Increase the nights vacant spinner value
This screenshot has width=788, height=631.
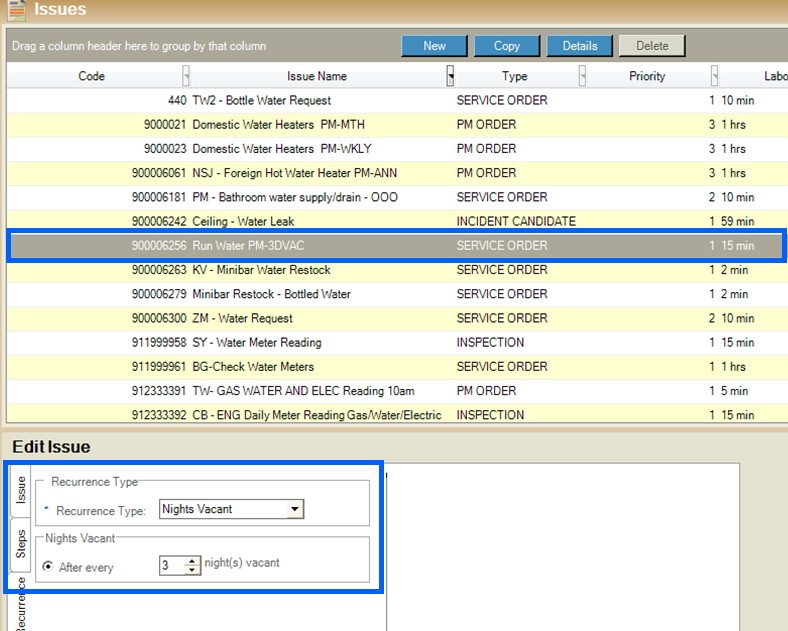[x=192, y=561]
